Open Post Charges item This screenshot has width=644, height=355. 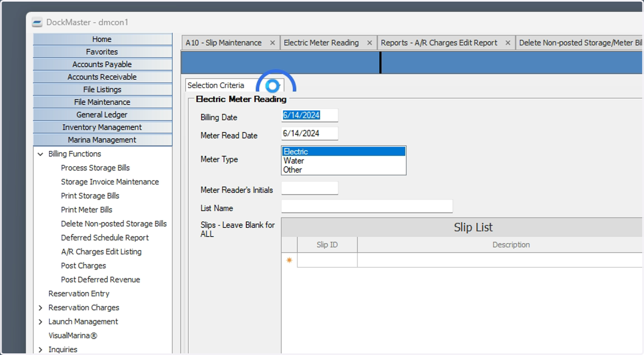(x=83, y=266)
